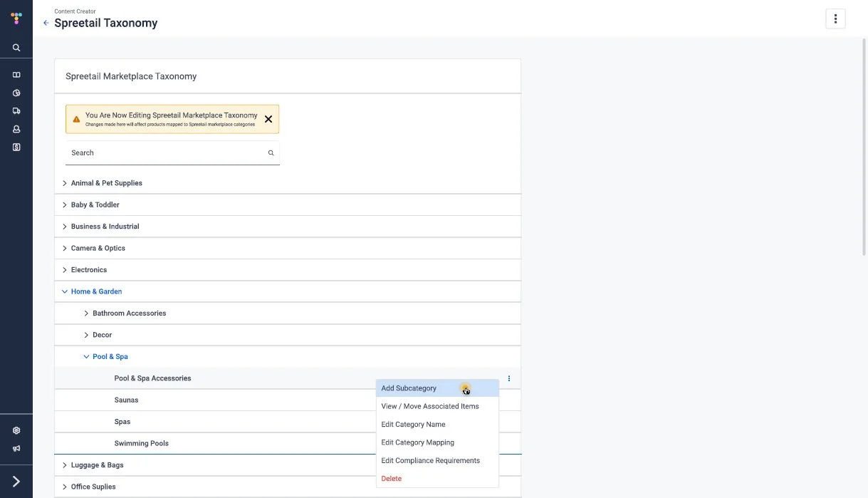The width and height of the screenshot is (868, 498).
Task: Go back using the arrow beside Spreetail Taxonomy
Action: point(46,23)
